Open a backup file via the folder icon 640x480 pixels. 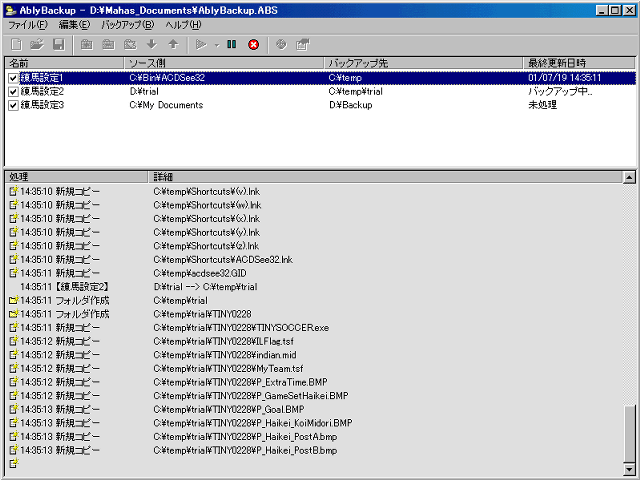coord(37,44)
